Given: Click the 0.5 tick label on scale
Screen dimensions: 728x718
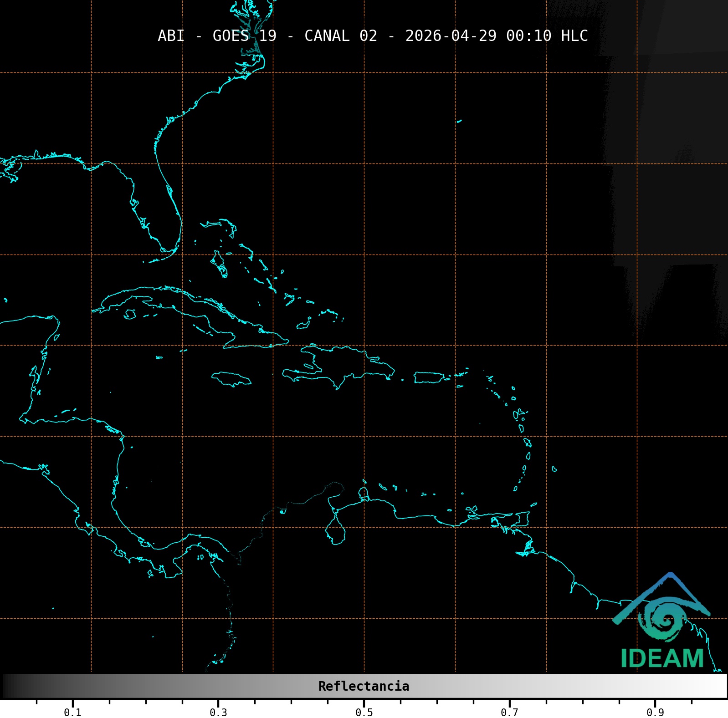Looking at the screenshot, I should [364, 713].
